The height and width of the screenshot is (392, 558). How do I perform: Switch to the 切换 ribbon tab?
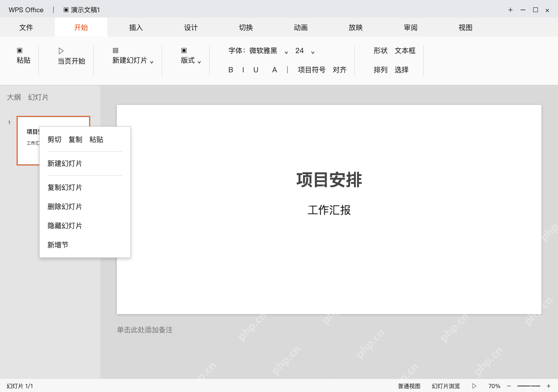(x=246, y=27)
